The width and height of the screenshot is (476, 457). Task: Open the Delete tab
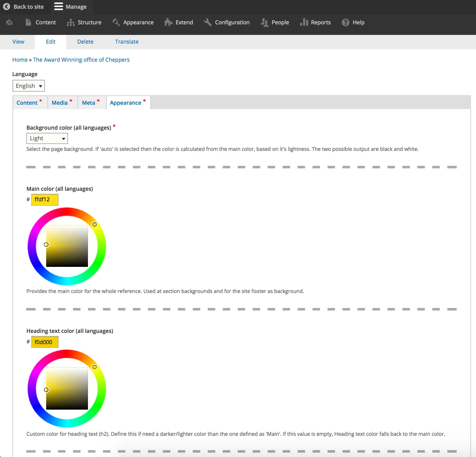[x=85, y=42]
